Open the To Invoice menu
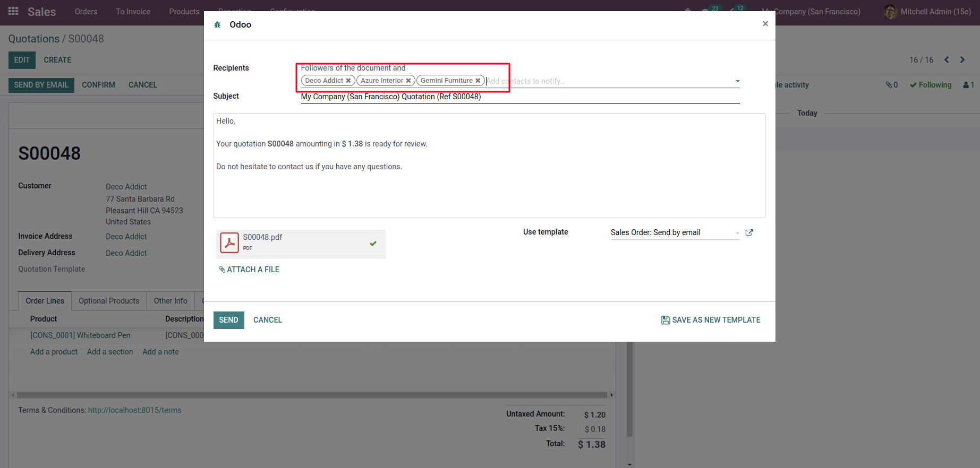 tap(133, 12)
